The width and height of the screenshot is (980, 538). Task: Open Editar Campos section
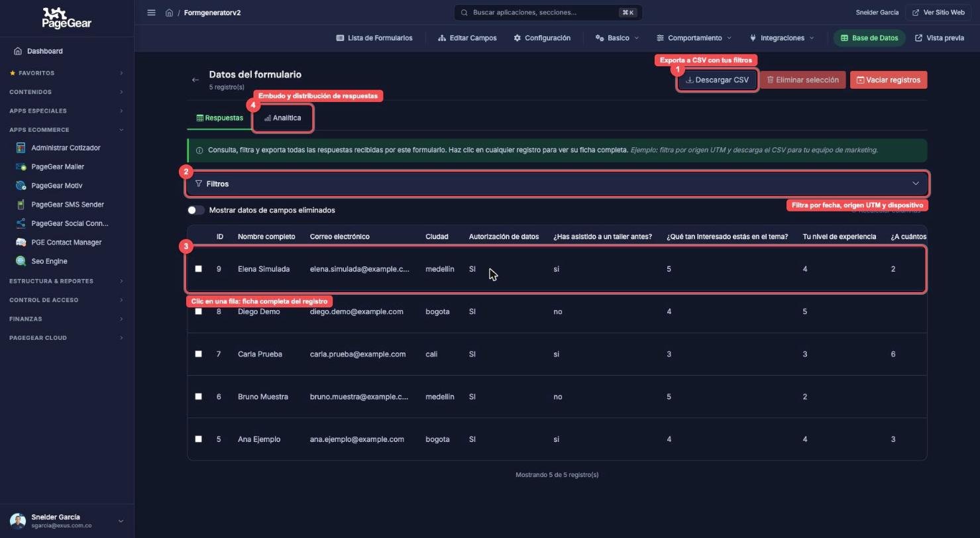pyautogui.click(x=467, y=38)
